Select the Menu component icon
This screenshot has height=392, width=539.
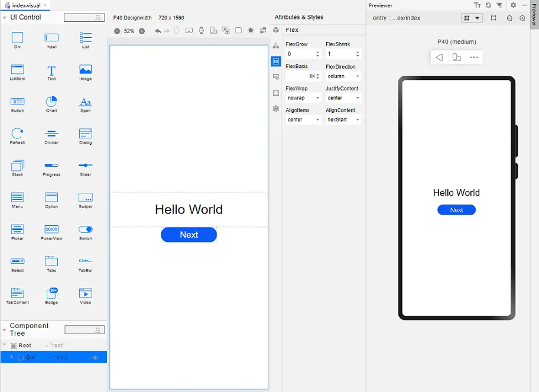[17, 197]
